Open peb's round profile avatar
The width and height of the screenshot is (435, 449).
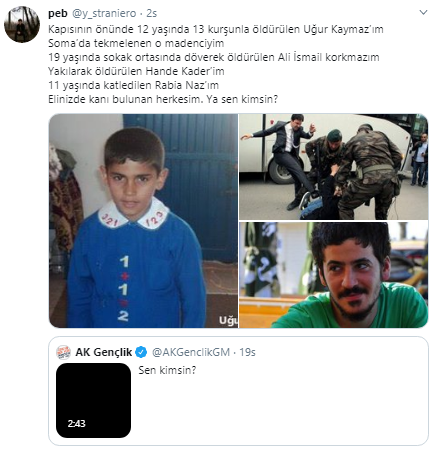click(22, 24)
